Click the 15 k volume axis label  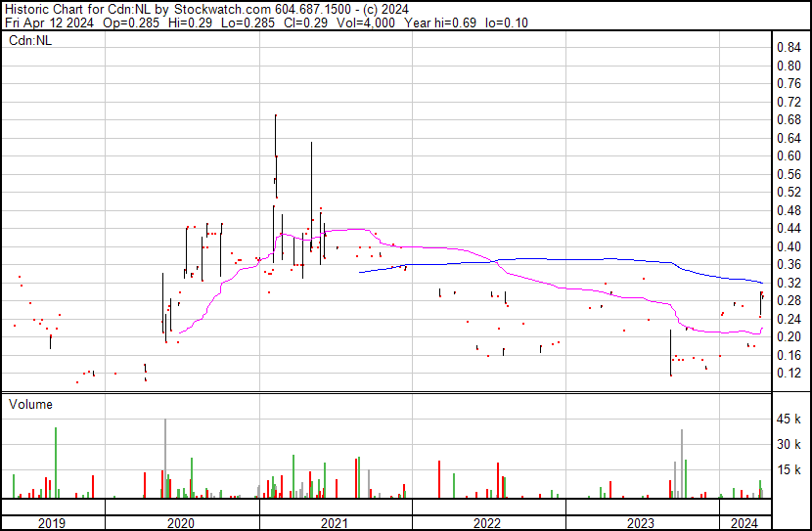[x=789, y=469]
